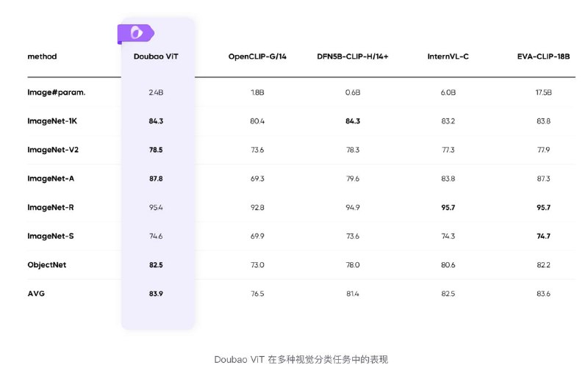
Task: Click the purple Doubao logo badge
Action: [x=136, y=34]
